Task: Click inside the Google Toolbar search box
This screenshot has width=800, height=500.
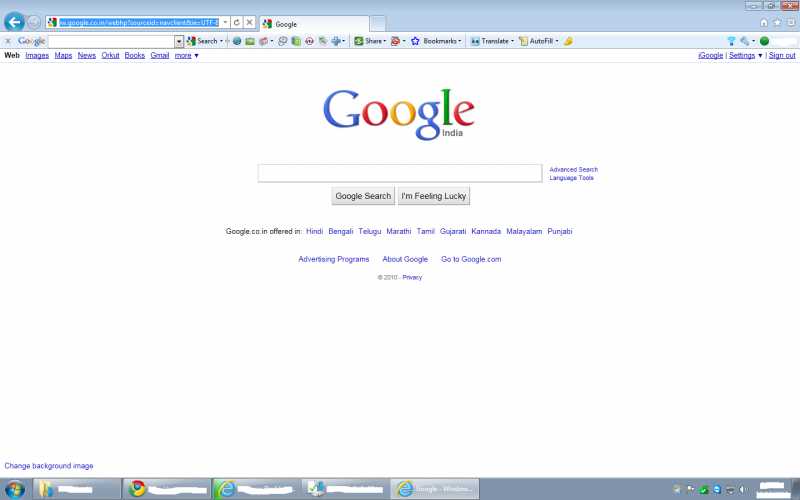Action: click(x=111, y=41)
